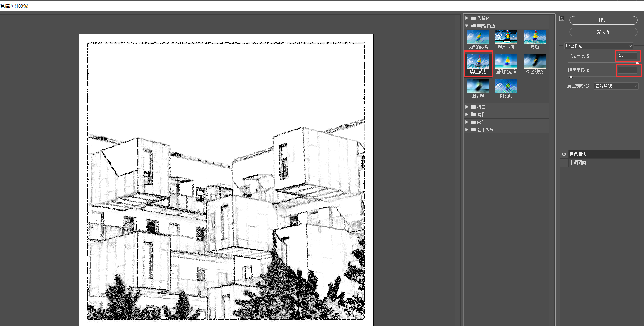Pick the 喷色描边 filter thumbnail
Image resolution: width=644 pixels, height=326 pixels.
point(478,62)
